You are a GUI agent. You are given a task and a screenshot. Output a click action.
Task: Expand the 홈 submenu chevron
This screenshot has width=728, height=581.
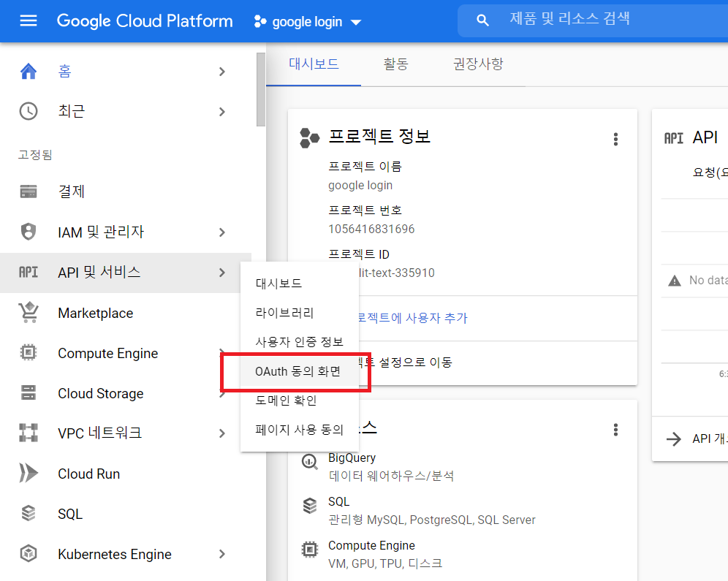coord(222,72)
